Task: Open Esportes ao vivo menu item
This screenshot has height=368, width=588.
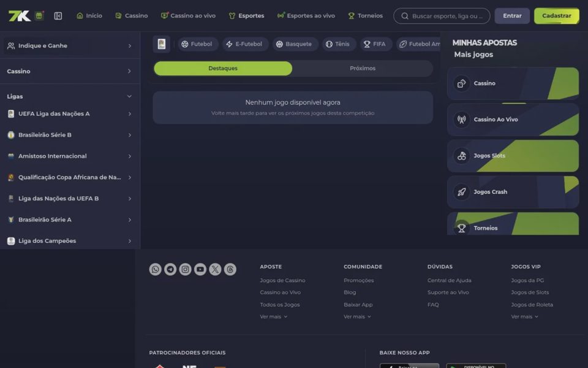Action: coord(306,16)
